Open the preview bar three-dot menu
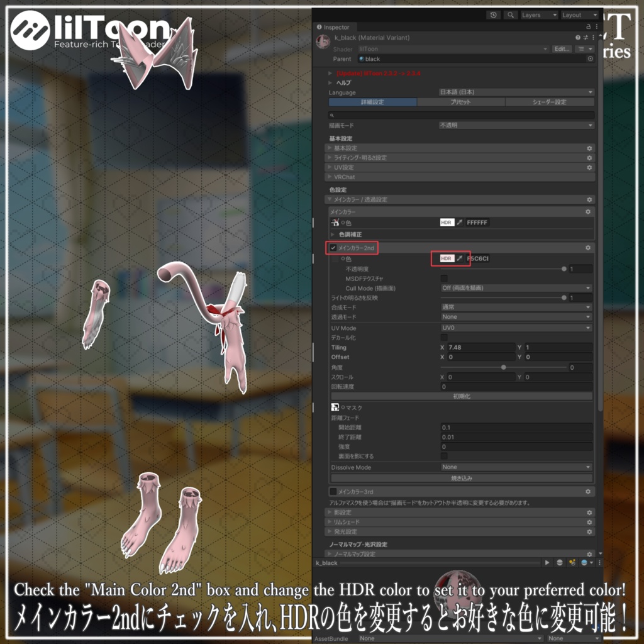This screenshot has height=644, width=644. (x=599, y=563)
